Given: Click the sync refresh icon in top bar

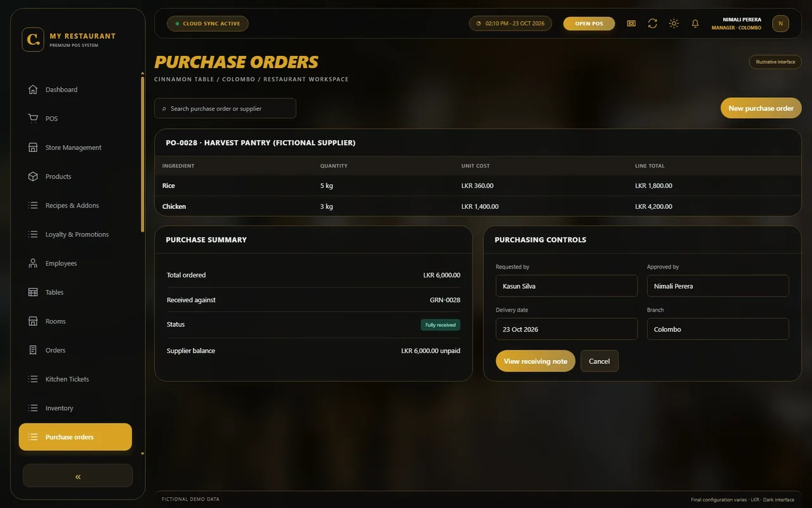Looking at the screenshot, I should (x=652, y=23).
